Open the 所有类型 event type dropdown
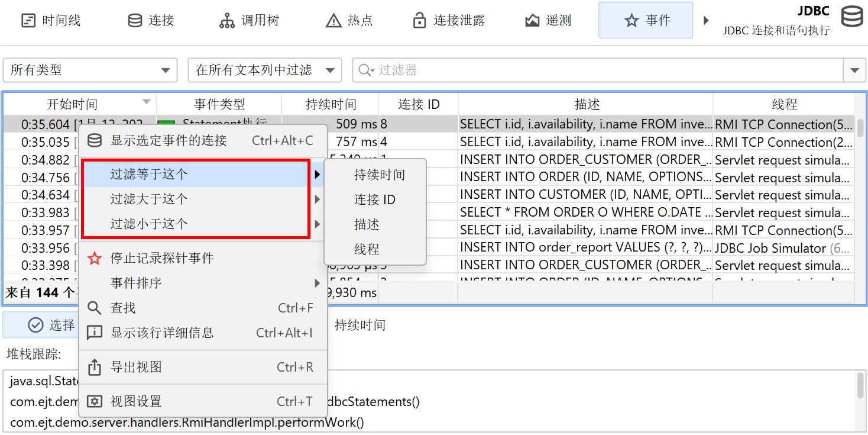This screenshot has width=868, height=435. click(x=90, y=70)
